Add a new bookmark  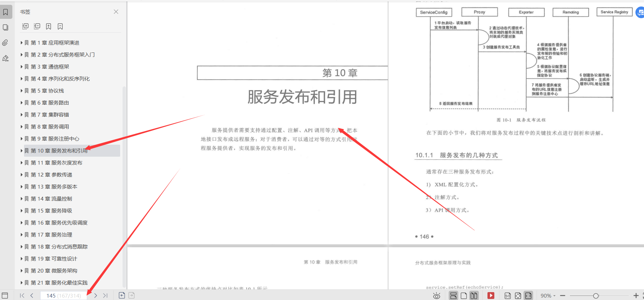click(x=48, y=26)
